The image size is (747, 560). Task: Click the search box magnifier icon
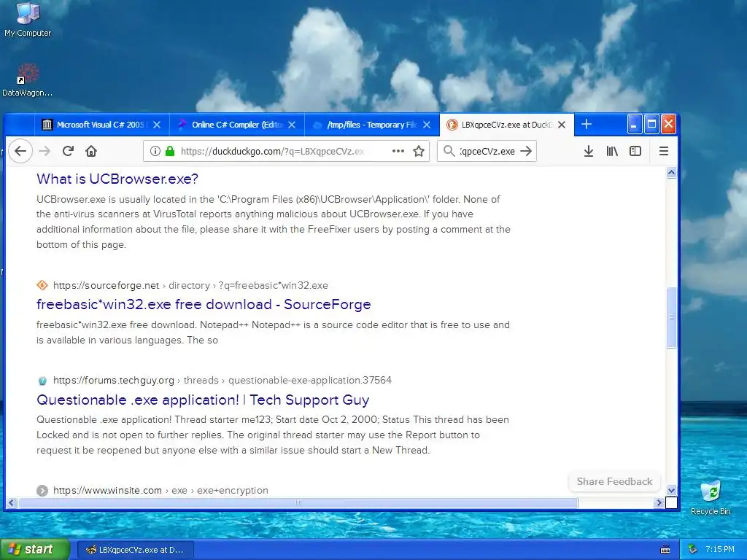click(x=449, y=152)
